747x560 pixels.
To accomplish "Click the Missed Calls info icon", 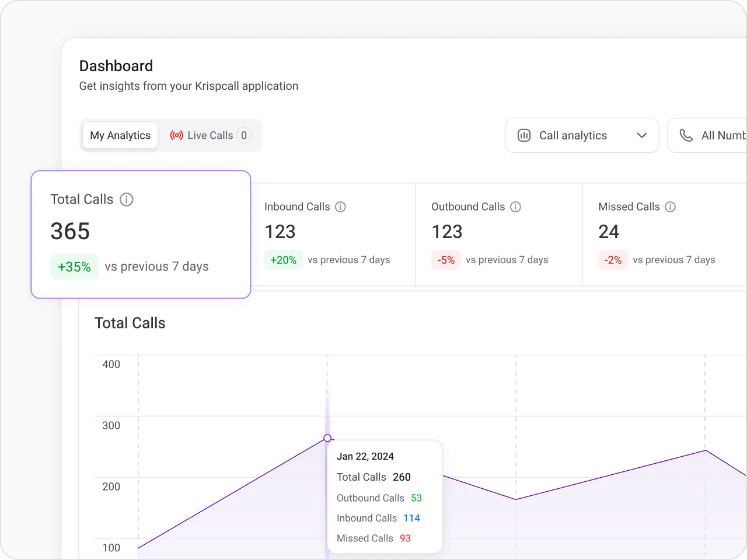I will click(x=671, y=207).
